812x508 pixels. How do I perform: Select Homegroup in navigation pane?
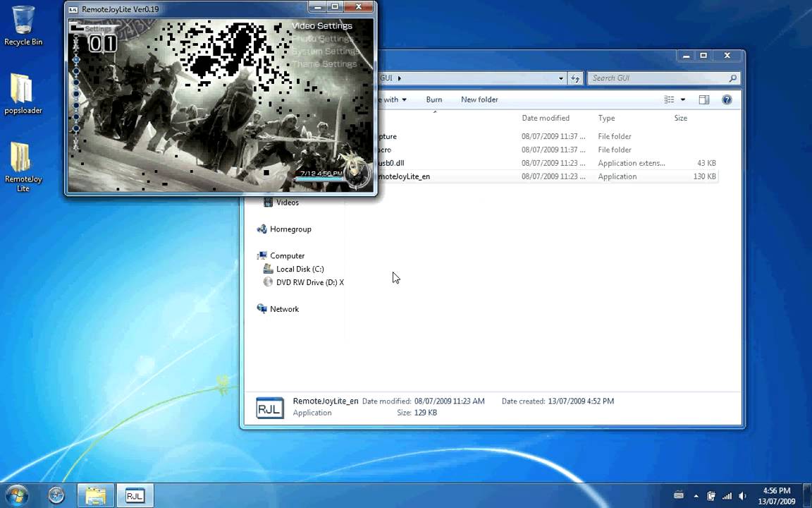click(x=290, y=229)
